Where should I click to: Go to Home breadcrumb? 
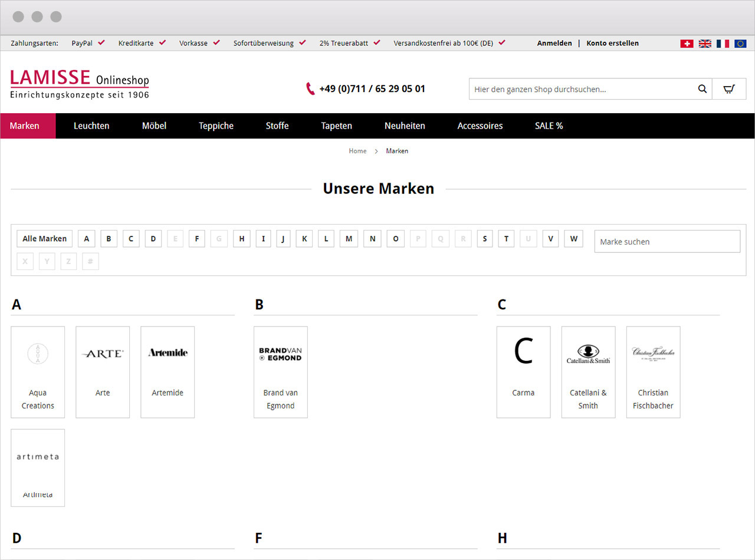click(357, 151)
